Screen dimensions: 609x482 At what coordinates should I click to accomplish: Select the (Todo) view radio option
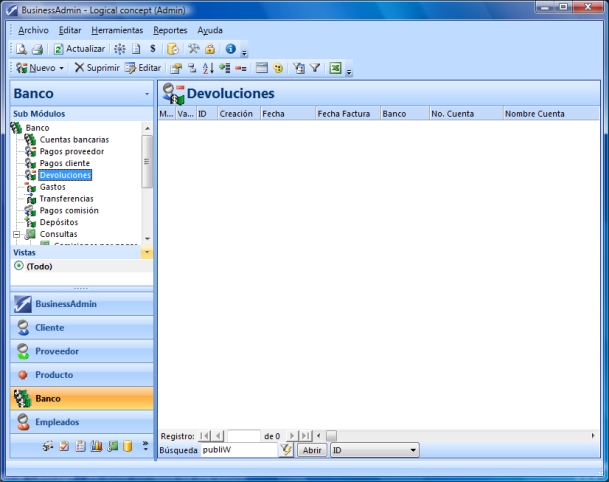(x=19, y=266)
